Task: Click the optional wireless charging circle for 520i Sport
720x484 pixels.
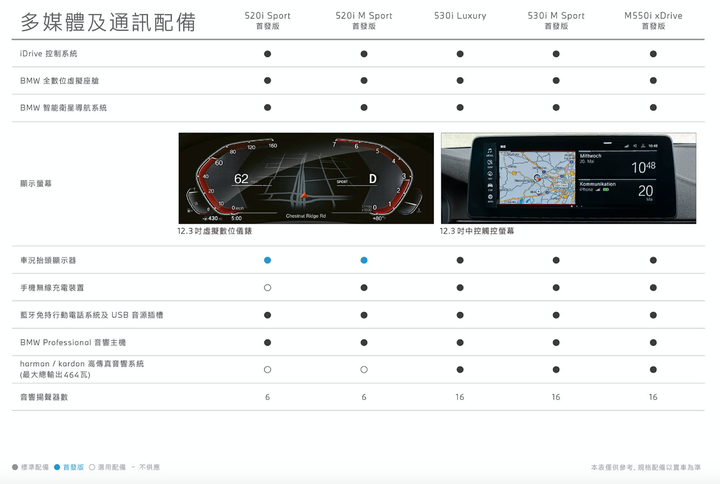Action: pos(268,288)
